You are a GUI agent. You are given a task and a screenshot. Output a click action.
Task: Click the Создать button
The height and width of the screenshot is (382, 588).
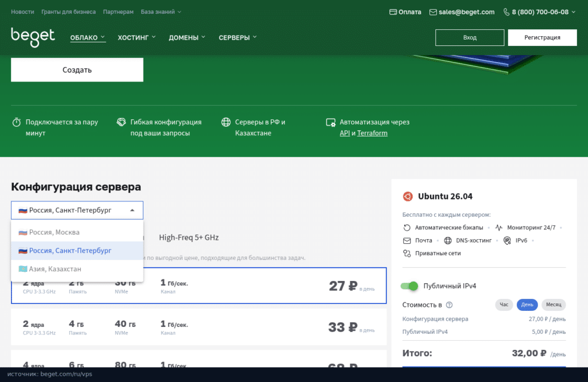point(77,69)
